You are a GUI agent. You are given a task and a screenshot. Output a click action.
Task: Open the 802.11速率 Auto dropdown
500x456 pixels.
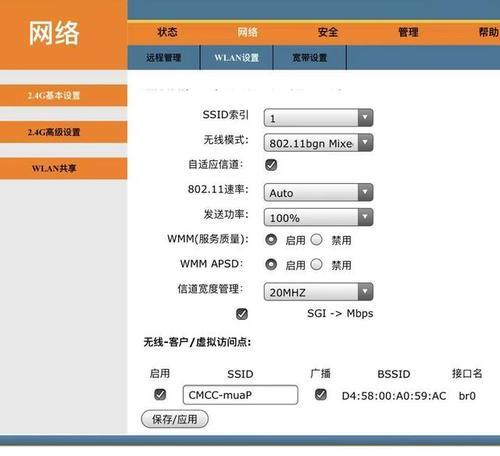[x=318, y=192]
